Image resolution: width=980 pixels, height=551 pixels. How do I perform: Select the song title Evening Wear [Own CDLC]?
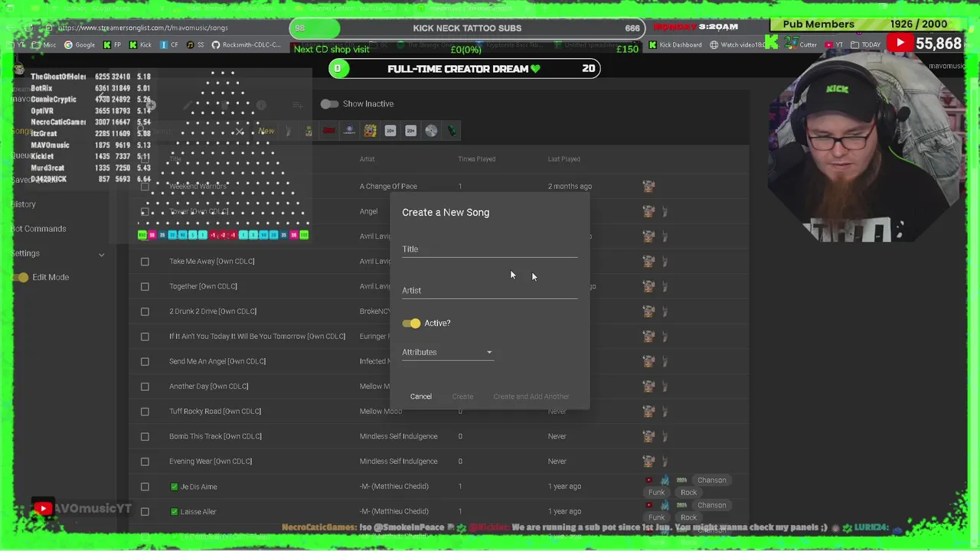pyautogui.click(x=211, y=461)
